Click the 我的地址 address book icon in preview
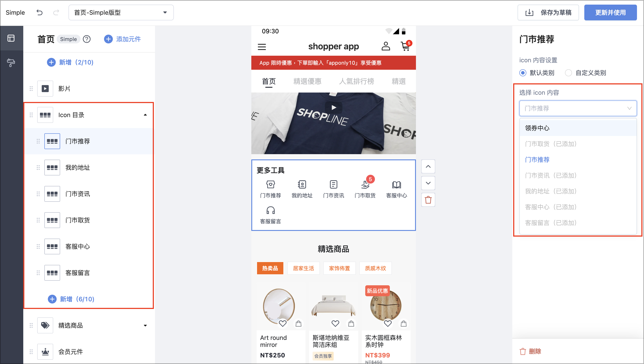 pyautogui.click(x=302, y=184)
